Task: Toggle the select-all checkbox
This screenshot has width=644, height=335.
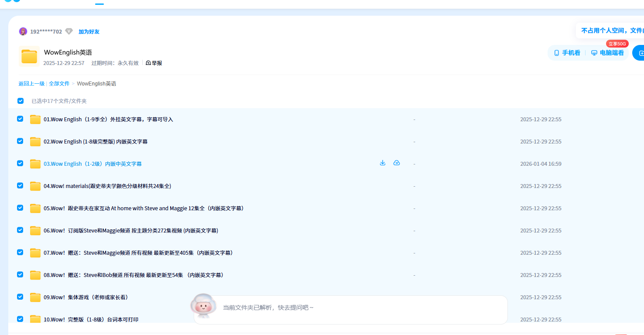Action: (21, 101)
